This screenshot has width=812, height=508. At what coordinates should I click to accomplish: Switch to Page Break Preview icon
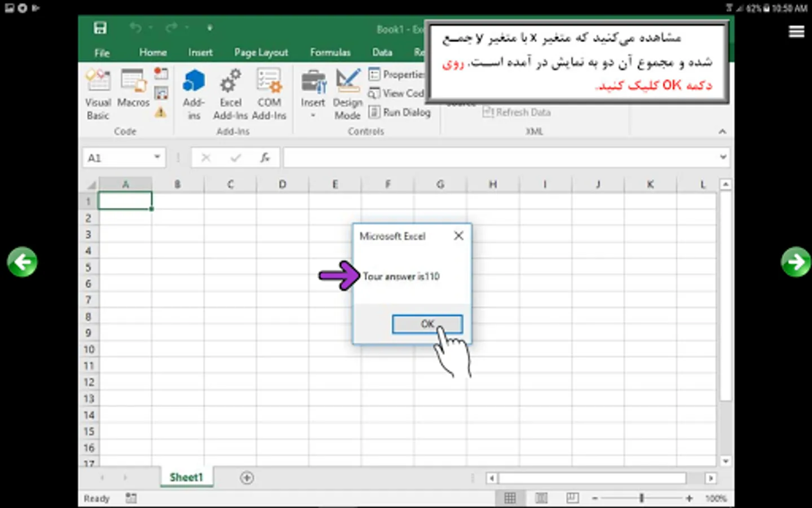(572, 498)
